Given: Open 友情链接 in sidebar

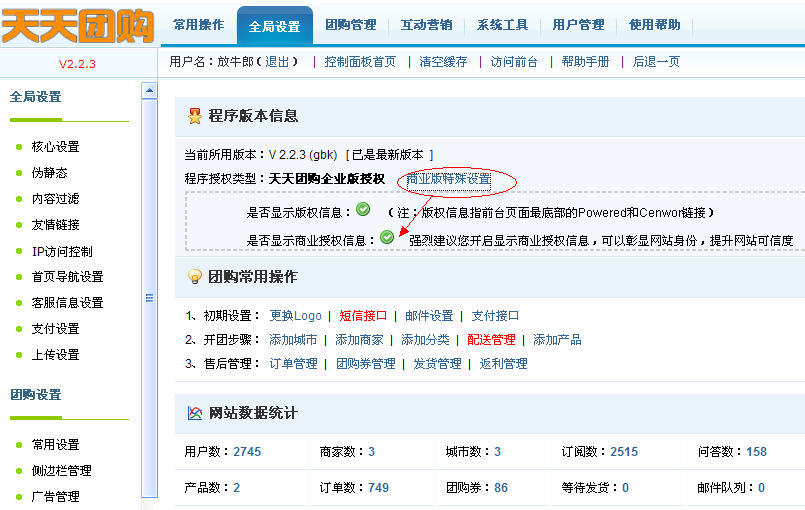Looking at the screenshot, I should click(x=55, y=225).
